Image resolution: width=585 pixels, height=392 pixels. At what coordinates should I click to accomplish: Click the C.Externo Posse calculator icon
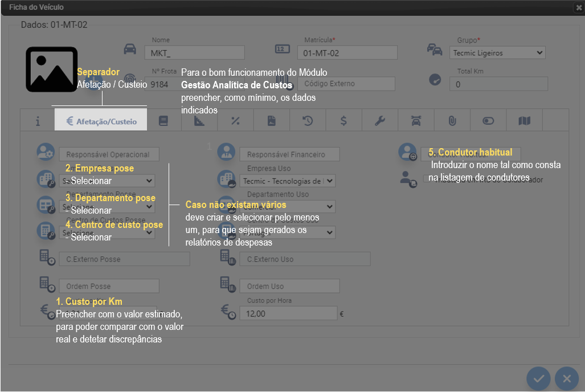[x=47, y=257]
